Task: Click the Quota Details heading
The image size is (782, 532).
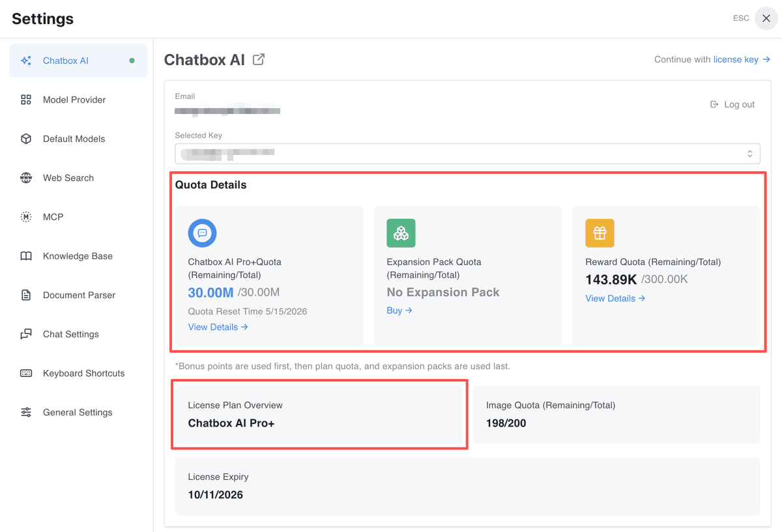Action: [x=211, y=185]
